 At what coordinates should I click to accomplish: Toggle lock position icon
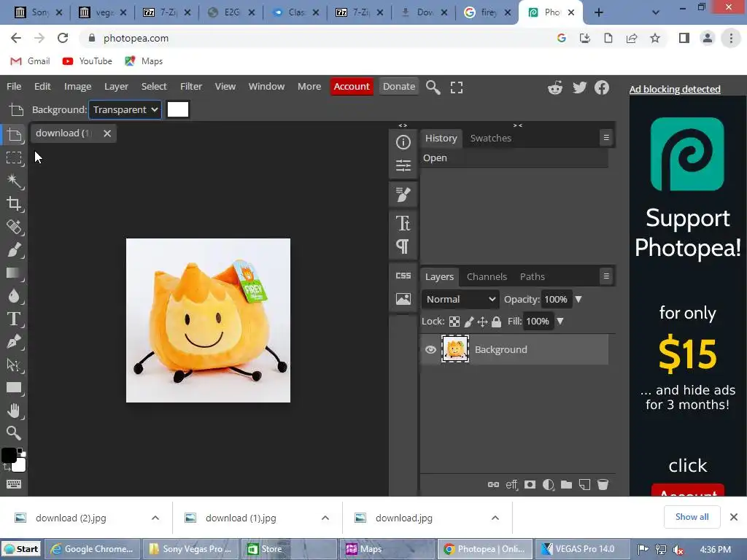(x=483, y=322)
